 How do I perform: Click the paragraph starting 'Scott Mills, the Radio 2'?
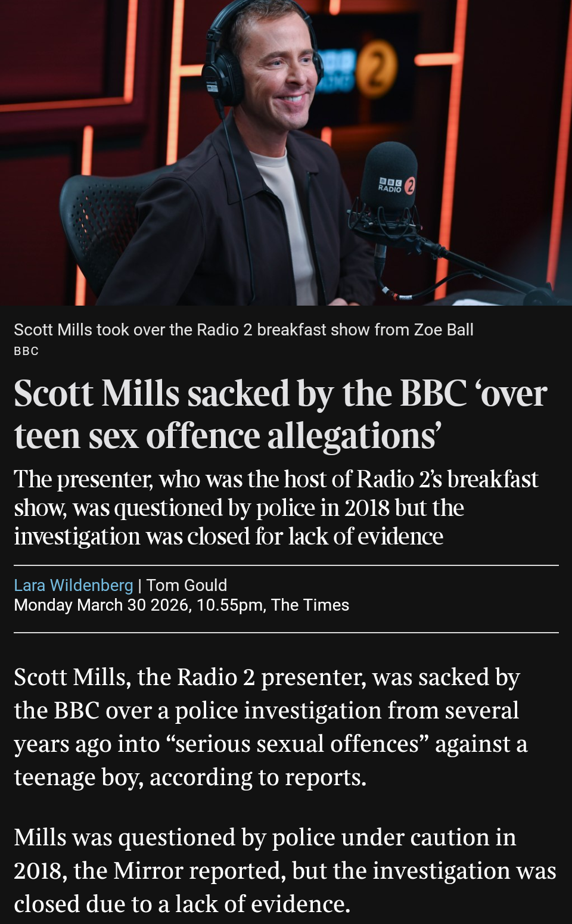271,727
